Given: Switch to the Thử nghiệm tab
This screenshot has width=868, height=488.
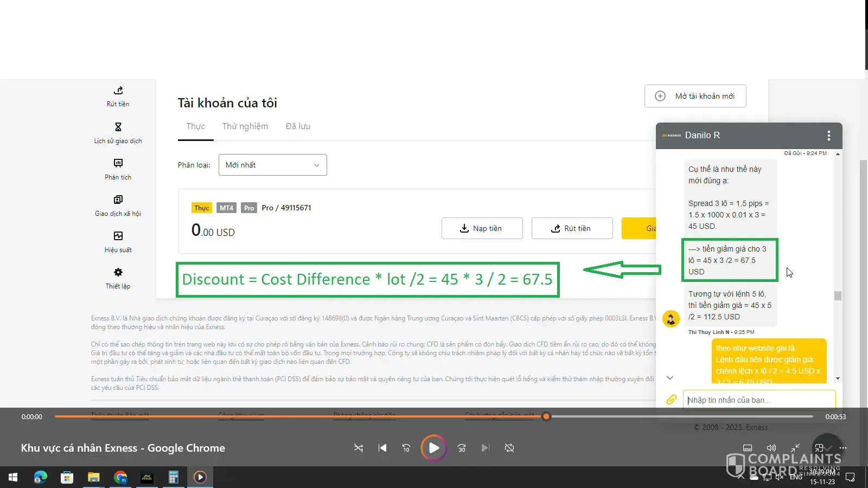Looking at the screenshot, I should point(245,126).
